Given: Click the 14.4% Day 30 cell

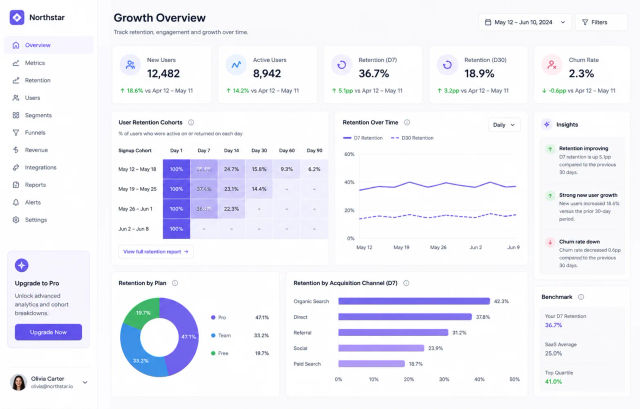Looking at the screenshot, I should [259, 189].
